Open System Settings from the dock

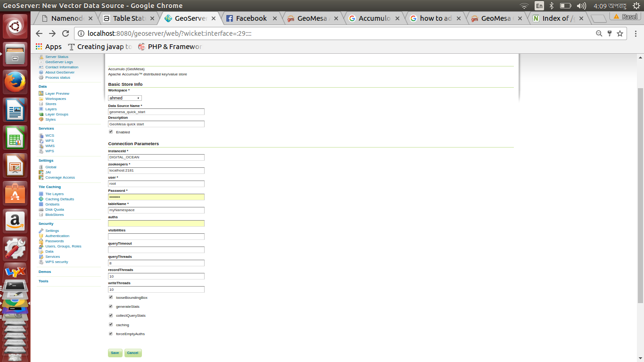pos(16,249)
